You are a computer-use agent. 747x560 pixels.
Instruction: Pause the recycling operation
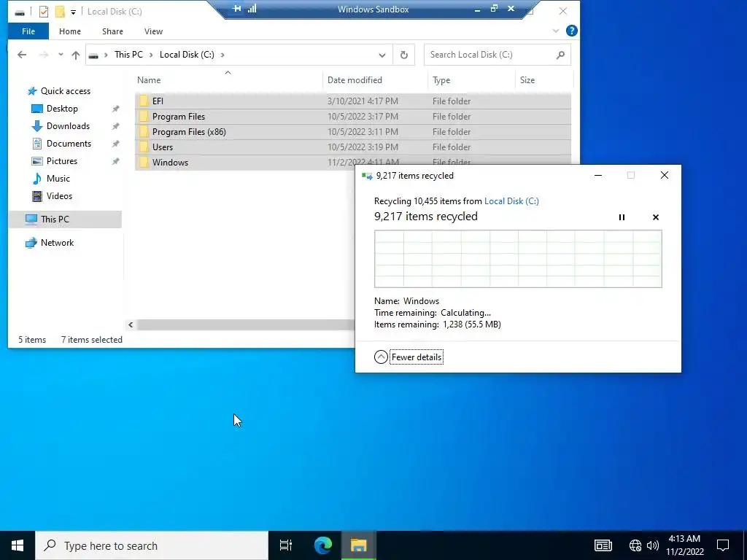(x=622, y=217)
